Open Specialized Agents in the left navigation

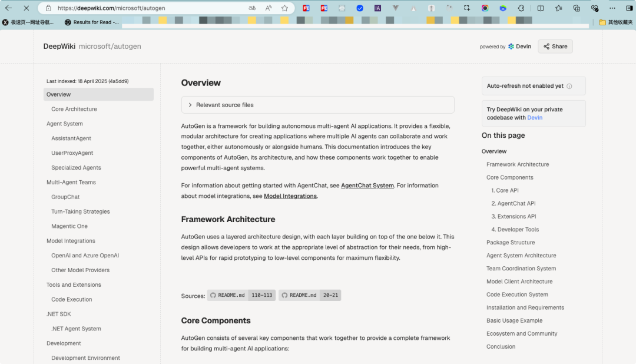(76, 168)
